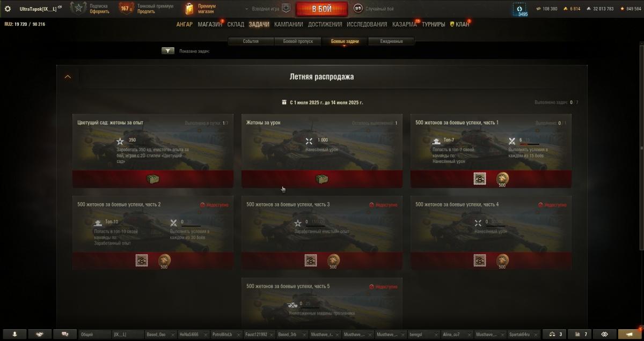Image resolution: width=644 pixels, height=341 pixels.
Task: Collapse the Летняя распродажа section
Action: (68, 77)
